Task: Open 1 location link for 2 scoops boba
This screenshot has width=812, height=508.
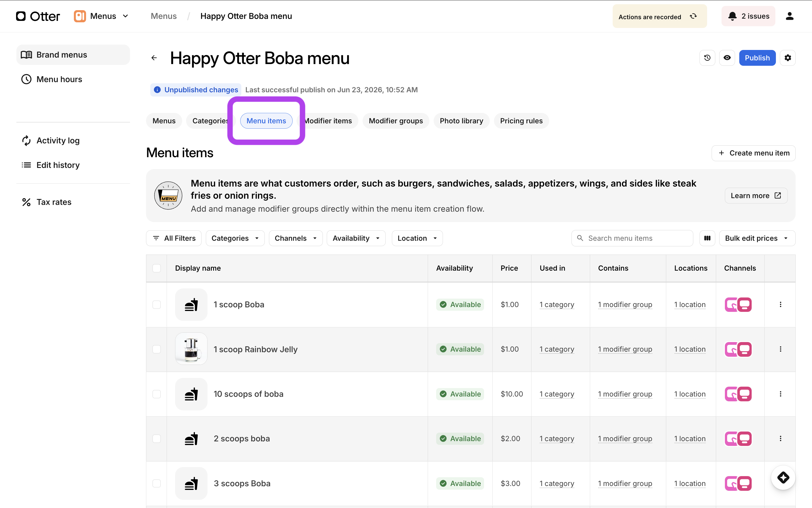Action: 690,439
